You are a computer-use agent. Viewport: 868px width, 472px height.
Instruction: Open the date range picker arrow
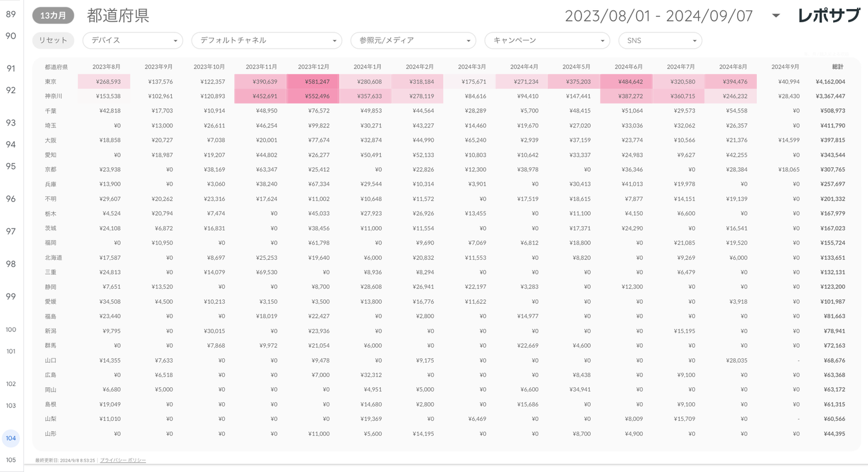(x=775, y=16)
